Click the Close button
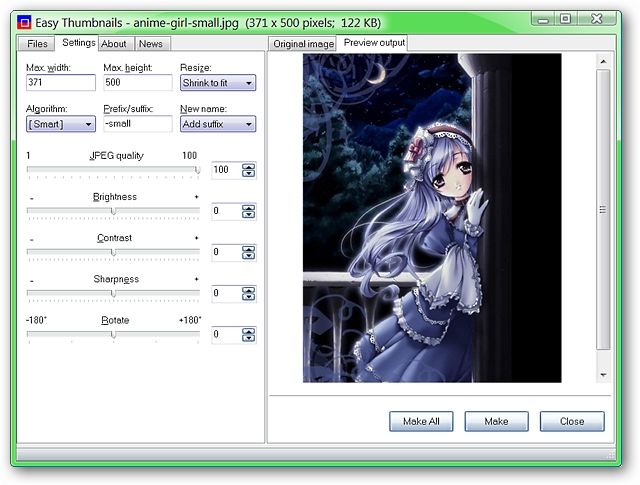 click(572, 421)
